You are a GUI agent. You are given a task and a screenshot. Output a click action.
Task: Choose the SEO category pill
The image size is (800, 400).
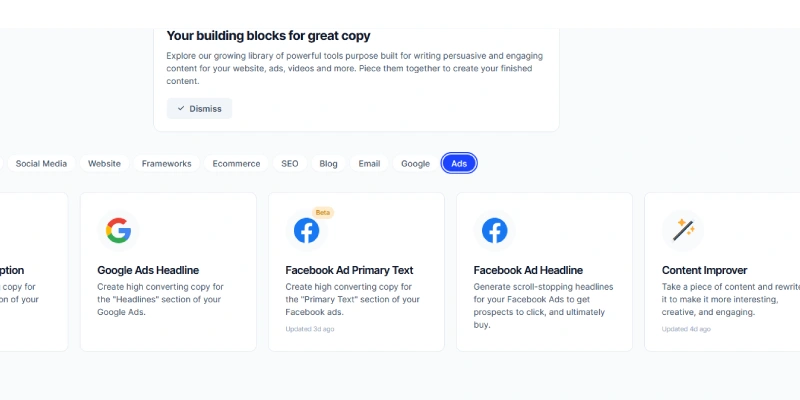290,164
